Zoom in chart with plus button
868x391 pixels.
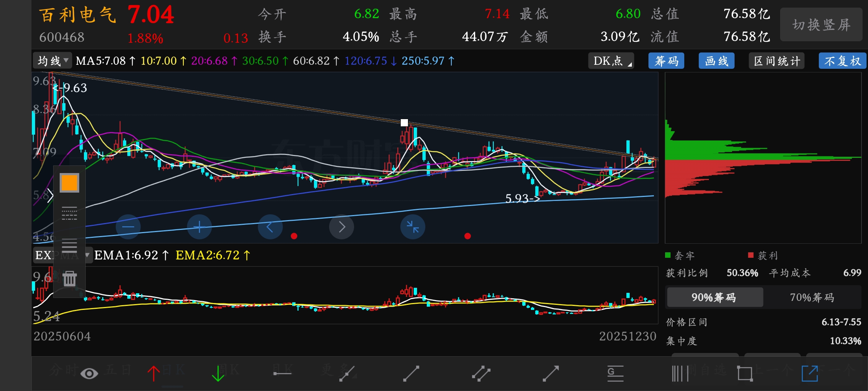(x=199, y=227)
